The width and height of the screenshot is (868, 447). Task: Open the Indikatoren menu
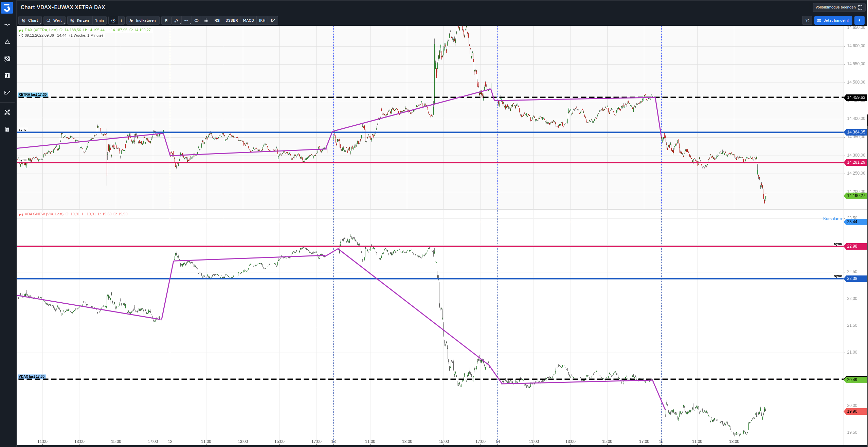click(143, 20)
